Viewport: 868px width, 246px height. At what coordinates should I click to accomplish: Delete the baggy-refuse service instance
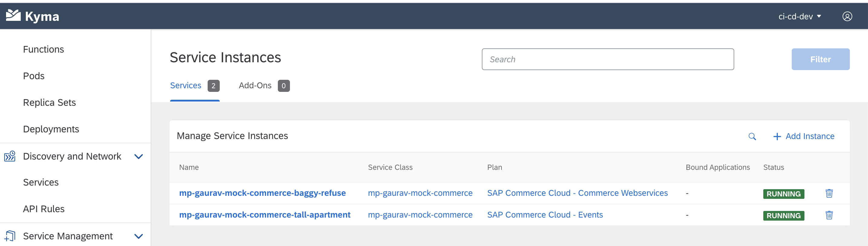829,193
